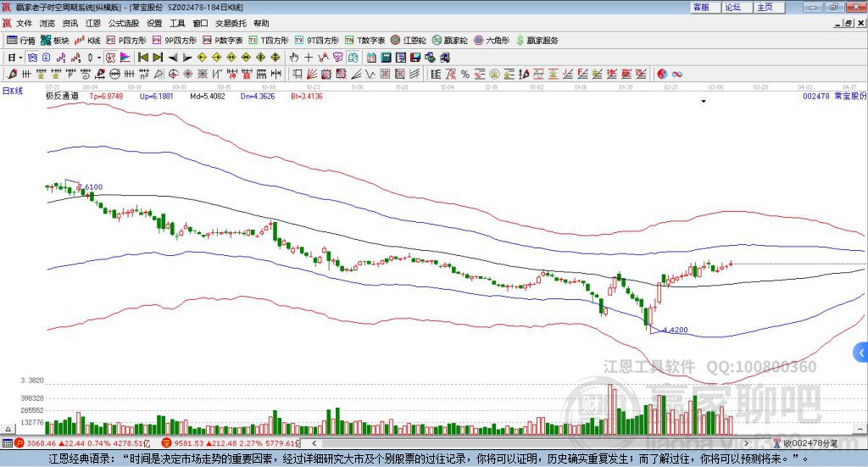868x467 pixels.
Task: Open the 文件 menu
Action: [x=25, y=23]
